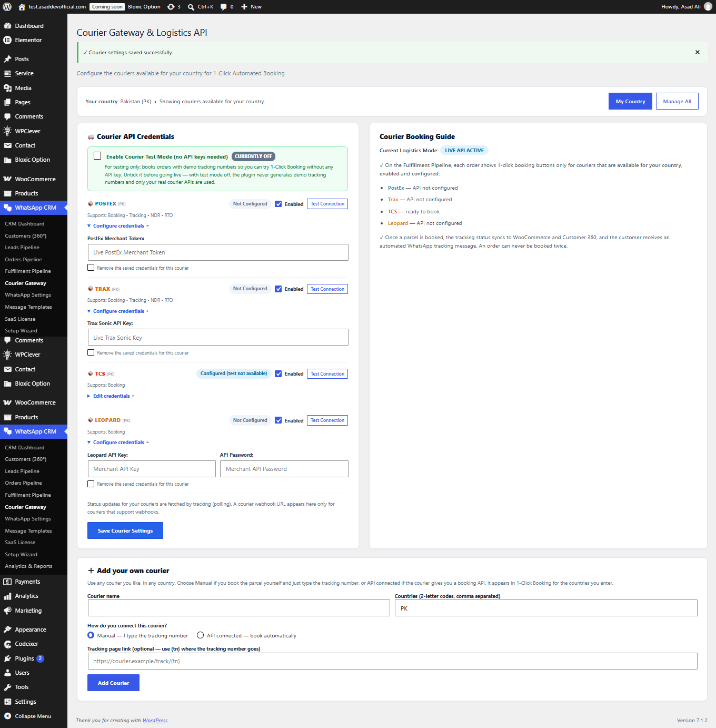Collapse the admin sidebar menu
Image resolution: width=716 pixels, height=728 pixels.
click(x=34, y=716)
